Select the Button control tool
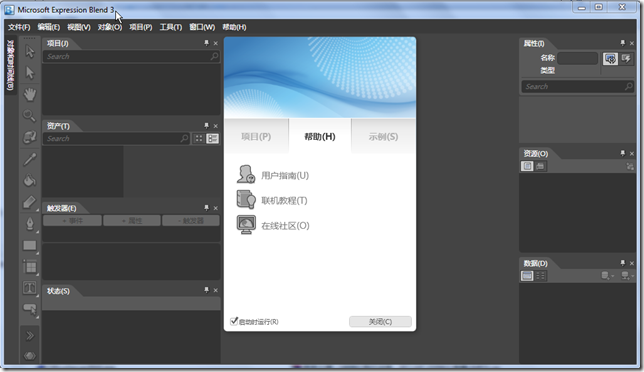This screenshot has height=372, width=644. 30,309
